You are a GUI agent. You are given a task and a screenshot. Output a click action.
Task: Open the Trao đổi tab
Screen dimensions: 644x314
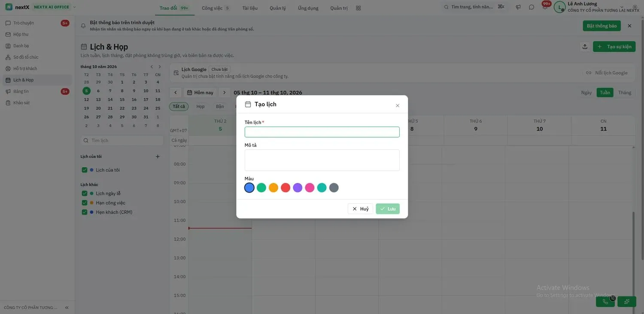(174, 8)
